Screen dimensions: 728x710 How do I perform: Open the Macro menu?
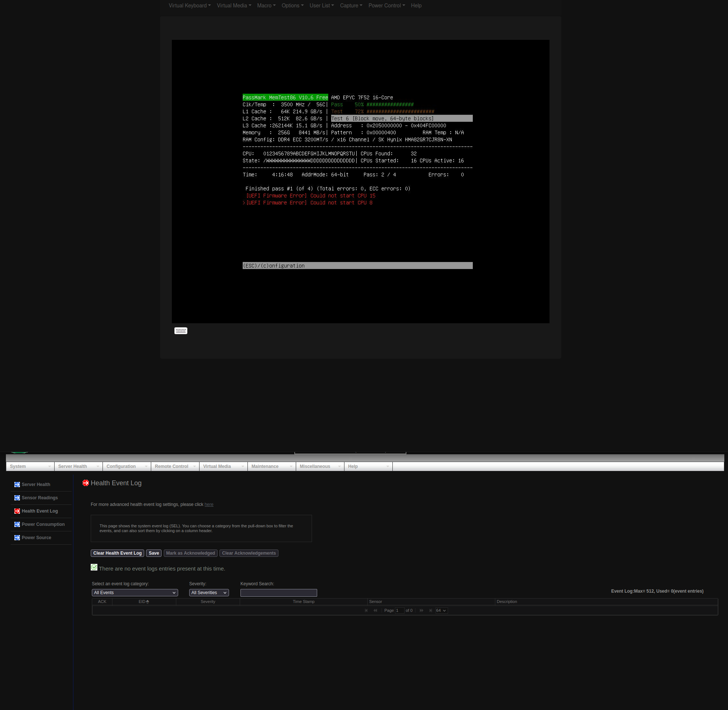(266, 6)
